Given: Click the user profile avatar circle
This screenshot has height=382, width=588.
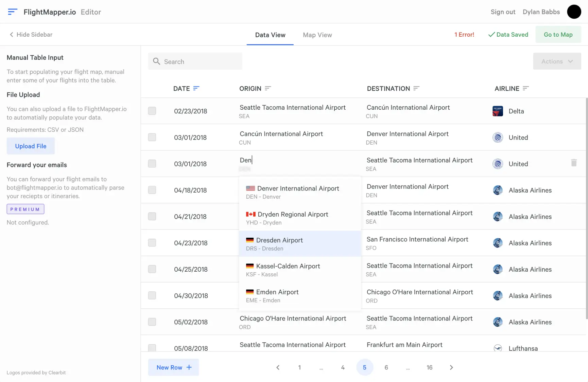Looking at the screenshot, I should pyautogui.click(x=574, y=12).
